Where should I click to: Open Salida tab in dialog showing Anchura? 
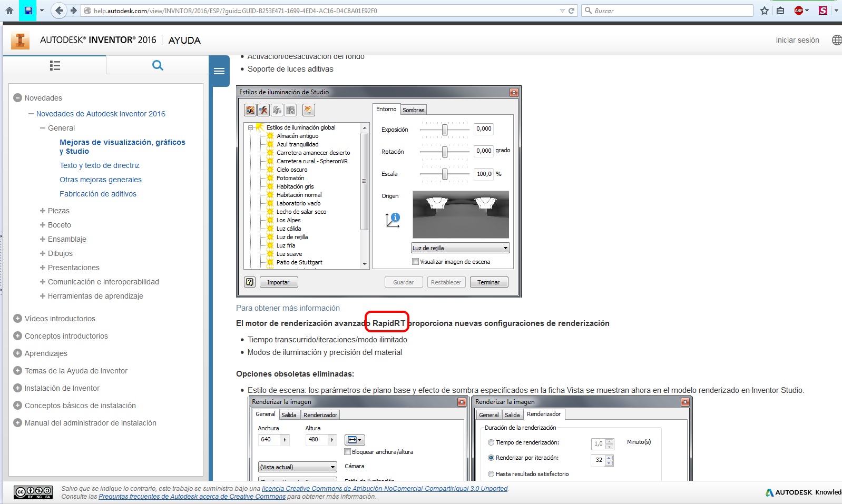pos(289,415)
